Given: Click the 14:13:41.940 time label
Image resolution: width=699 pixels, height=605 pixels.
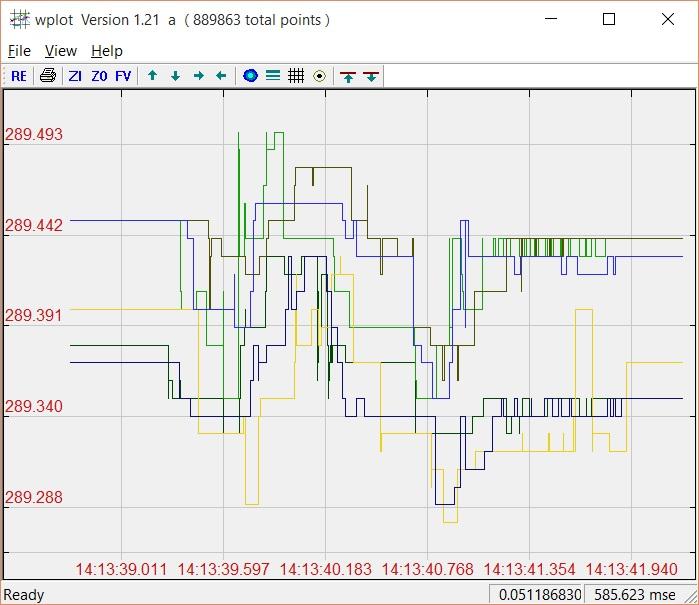Looking at the screenshot, I should coord(631,569).
